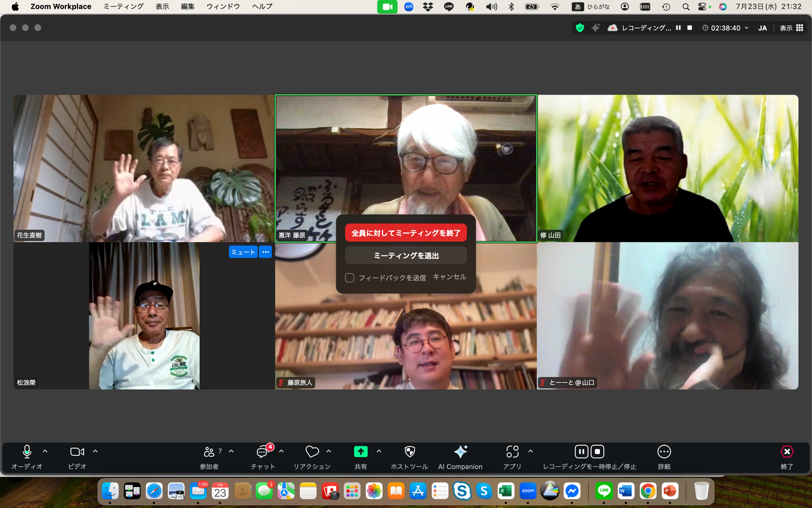Stop the recording from the bottom toolbar
This screenshot has width=812, height=508.
point(598,451)
